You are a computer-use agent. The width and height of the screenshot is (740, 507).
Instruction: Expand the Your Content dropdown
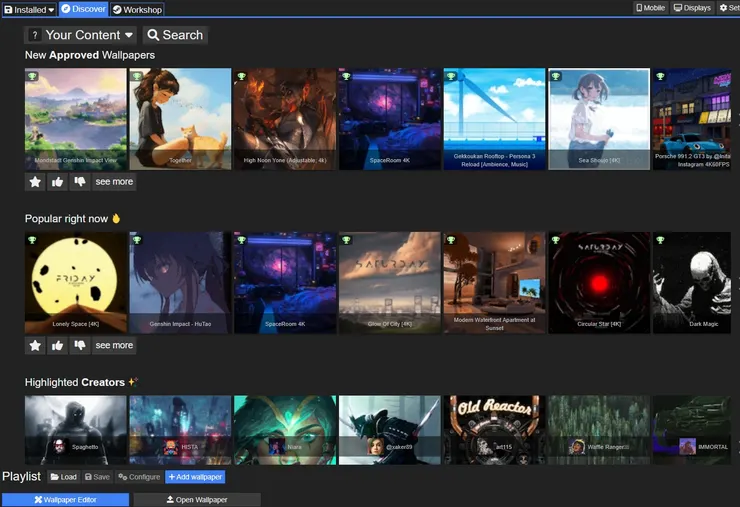(89, 35)
